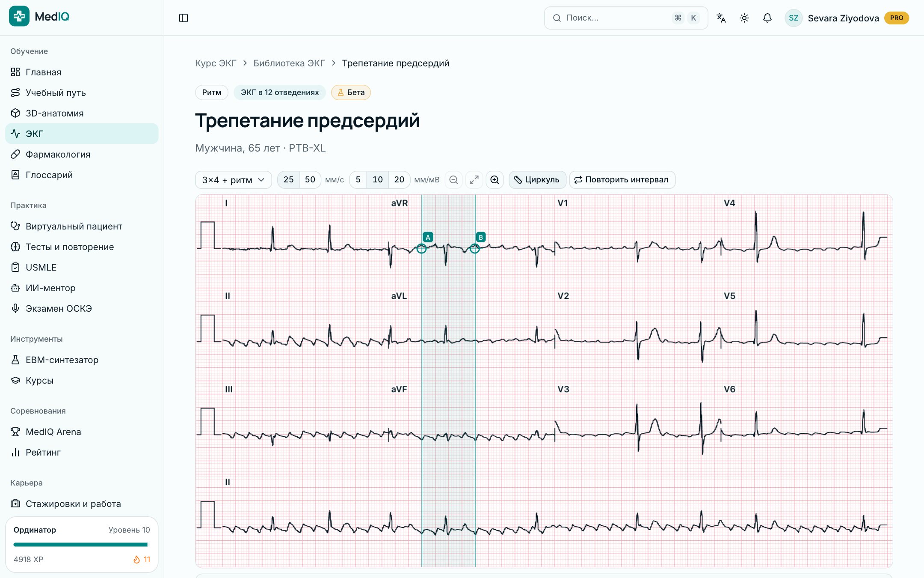
Task: Select ЭКГ in the sidebar
Action: coord(82,134)
